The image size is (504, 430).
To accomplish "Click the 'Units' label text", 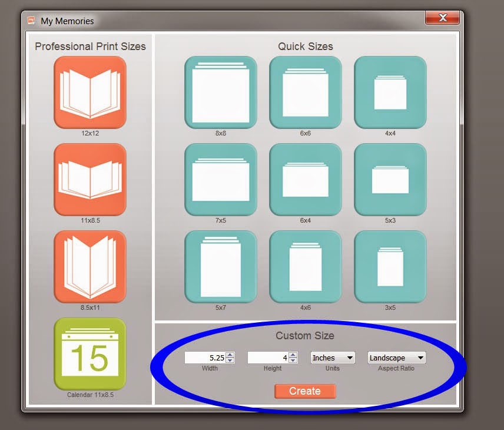I will point(332,368).
